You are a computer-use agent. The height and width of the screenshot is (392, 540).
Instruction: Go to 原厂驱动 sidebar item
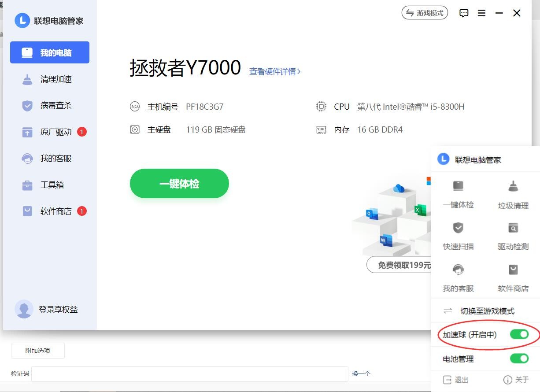[x=55, y=132]
